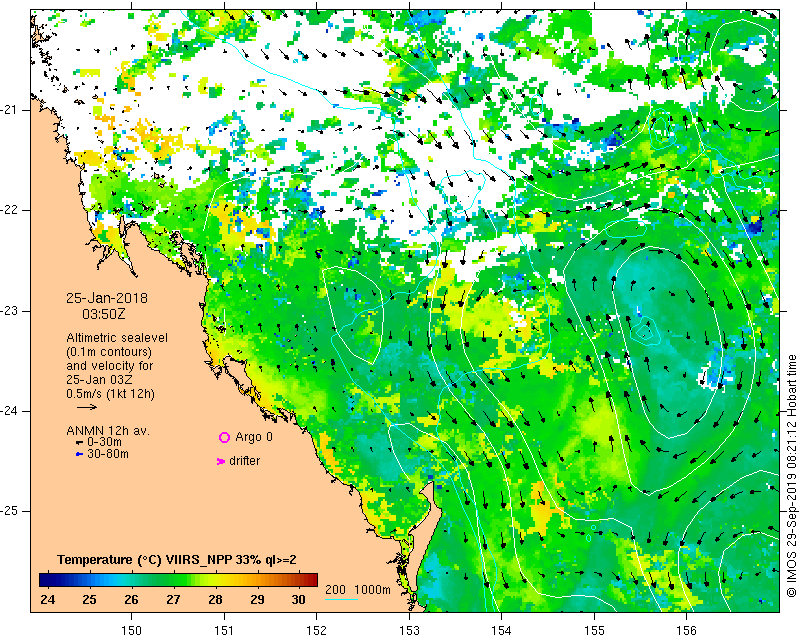Click the colorbar tick label 25

pos(89,600)
